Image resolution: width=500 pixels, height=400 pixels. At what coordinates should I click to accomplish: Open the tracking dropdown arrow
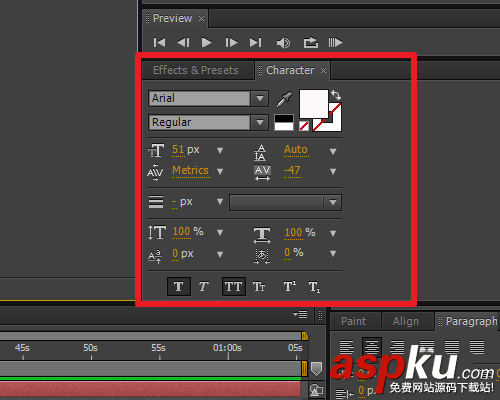(x=333, y=172)
